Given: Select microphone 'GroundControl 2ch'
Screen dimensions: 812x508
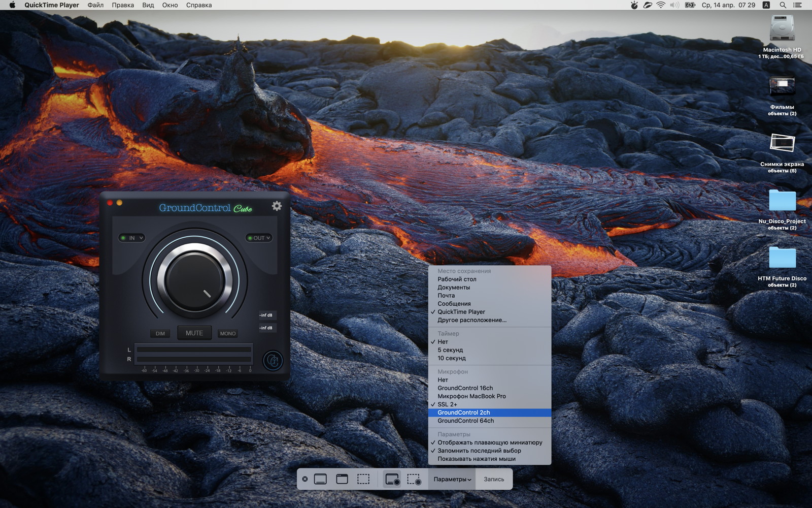Looking at the screenshot, I should click(x=490, y=412).
